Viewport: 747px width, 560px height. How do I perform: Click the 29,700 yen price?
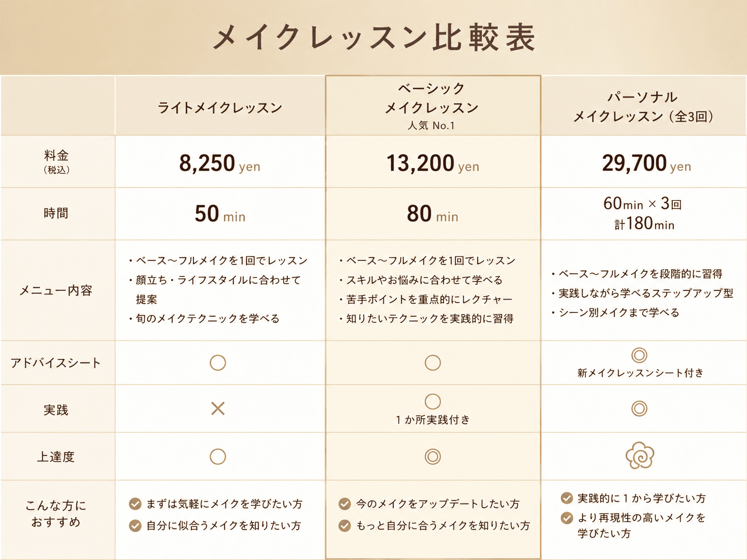pos(646,163)
